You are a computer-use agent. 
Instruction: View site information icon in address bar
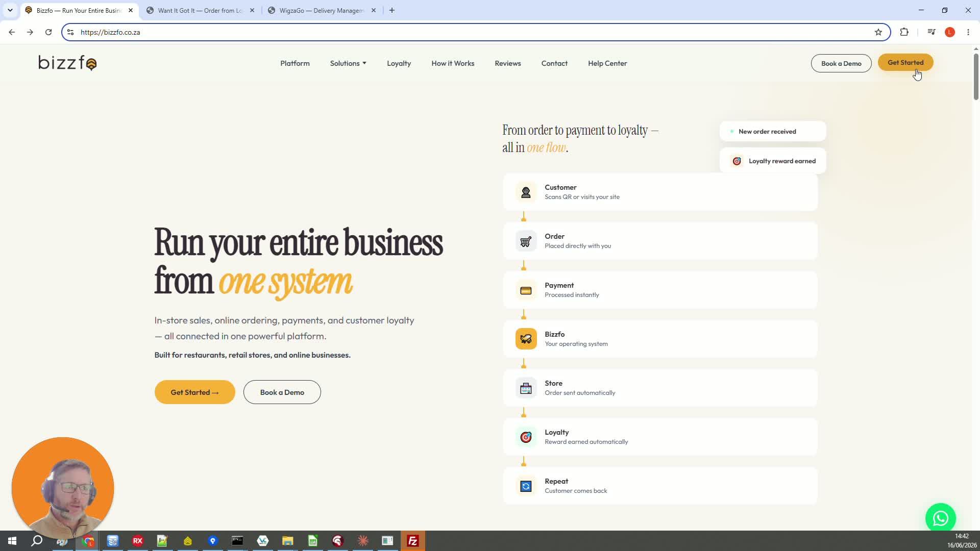coord(70,32)
